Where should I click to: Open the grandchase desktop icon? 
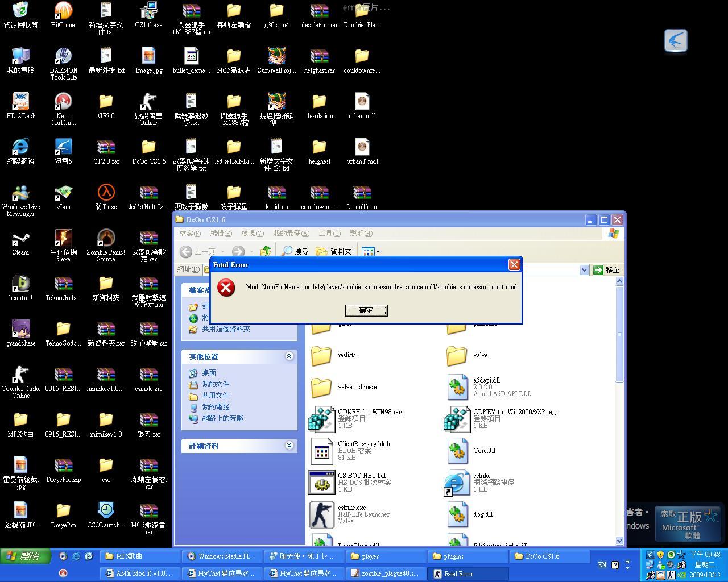pyautogui.click(x=20, y=333)
